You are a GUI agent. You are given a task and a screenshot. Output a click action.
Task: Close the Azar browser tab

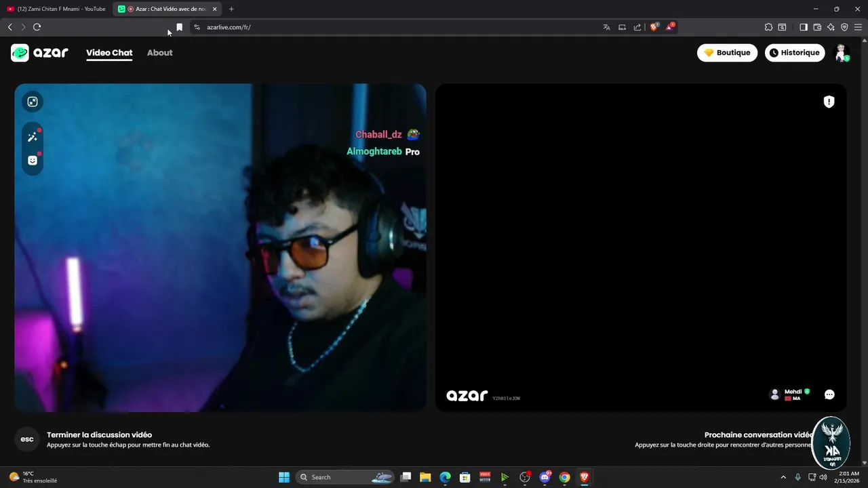[214, 9]
